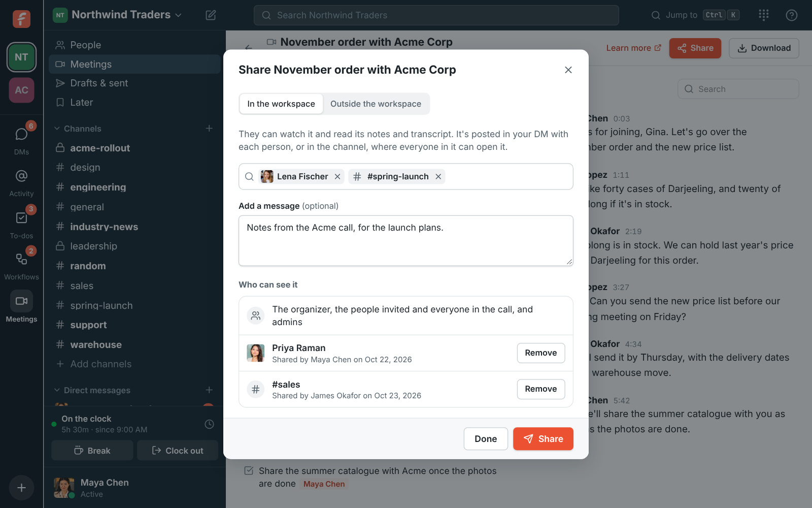This screenshot has width=812, height=508.
Task: Open the industry-news channel
Action: tap(134, 227)
